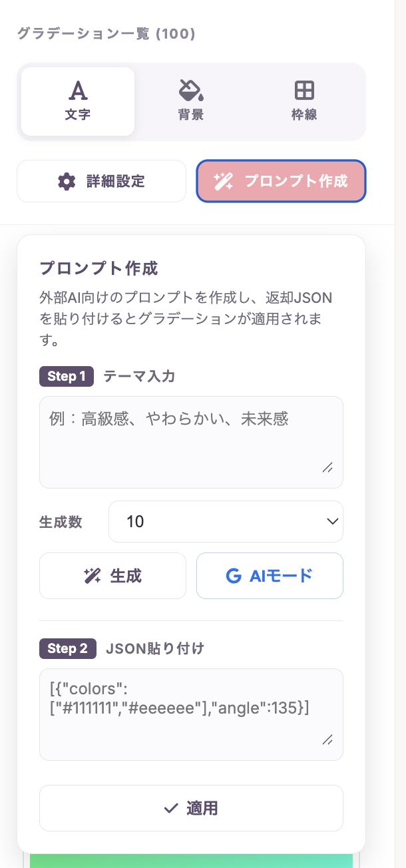Image resolution: width=406 pixels, height=868 pixels.
Task: Open the 生成数 count dropdown
Action: pyautogui.click(x=226, y=521)
